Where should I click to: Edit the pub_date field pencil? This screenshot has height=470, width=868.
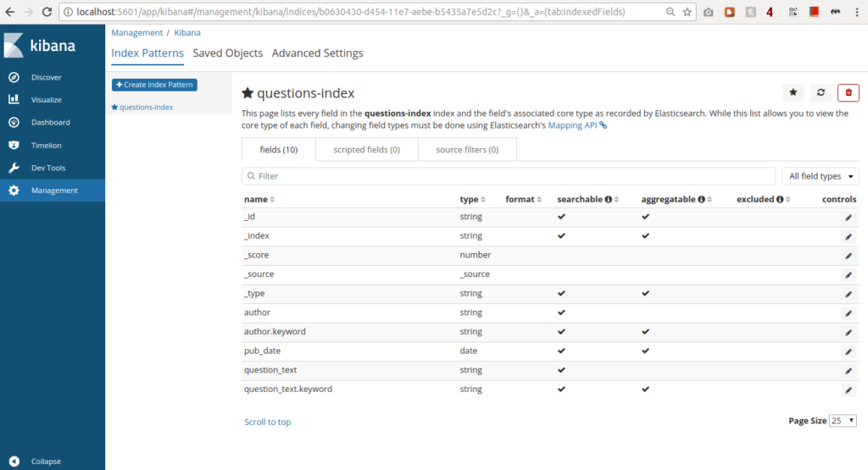849,351
